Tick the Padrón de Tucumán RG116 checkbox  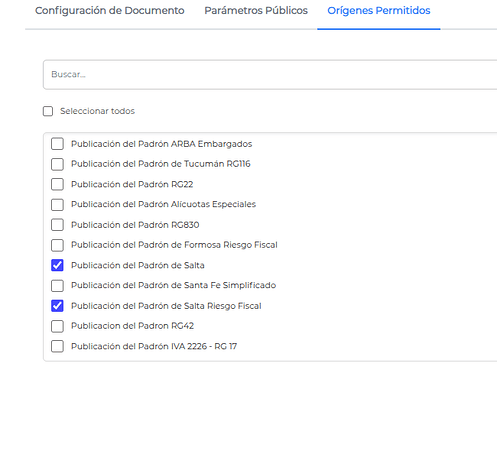57,164
